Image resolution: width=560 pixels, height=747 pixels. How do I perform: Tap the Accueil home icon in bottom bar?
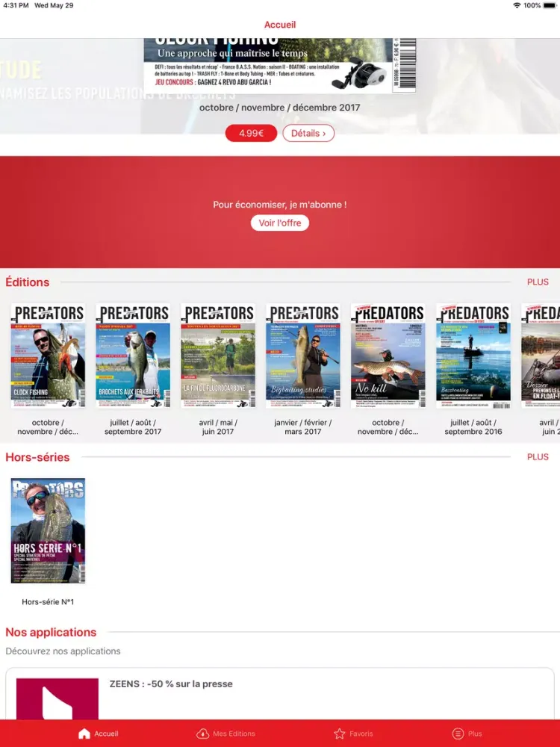click(84, 734)
